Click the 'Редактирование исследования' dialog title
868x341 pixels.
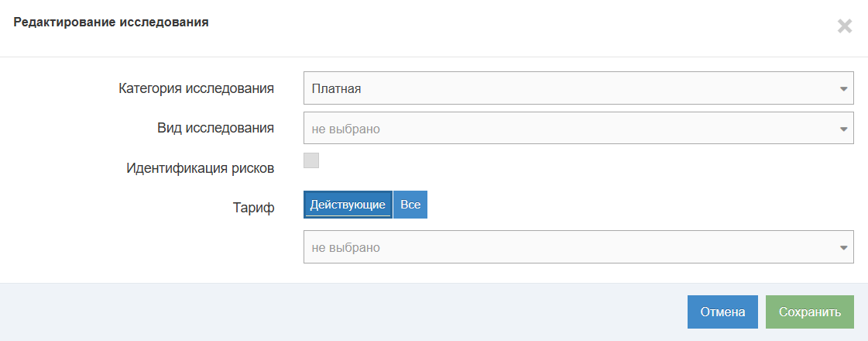tap(111, 22)
